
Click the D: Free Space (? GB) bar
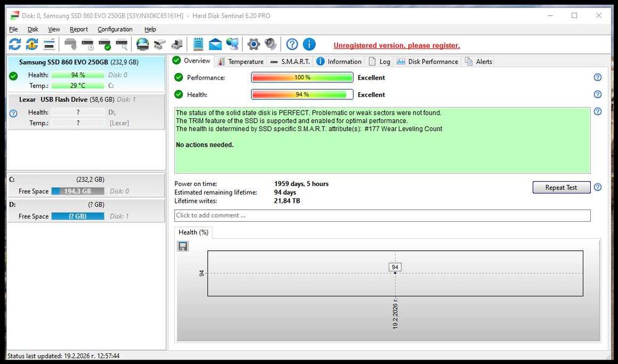[78, 216]
